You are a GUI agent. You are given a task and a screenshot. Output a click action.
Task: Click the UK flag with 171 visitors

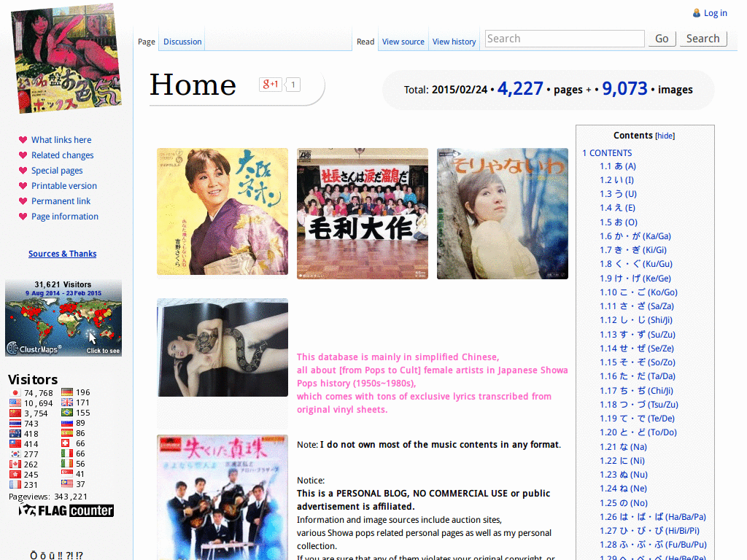67,402
